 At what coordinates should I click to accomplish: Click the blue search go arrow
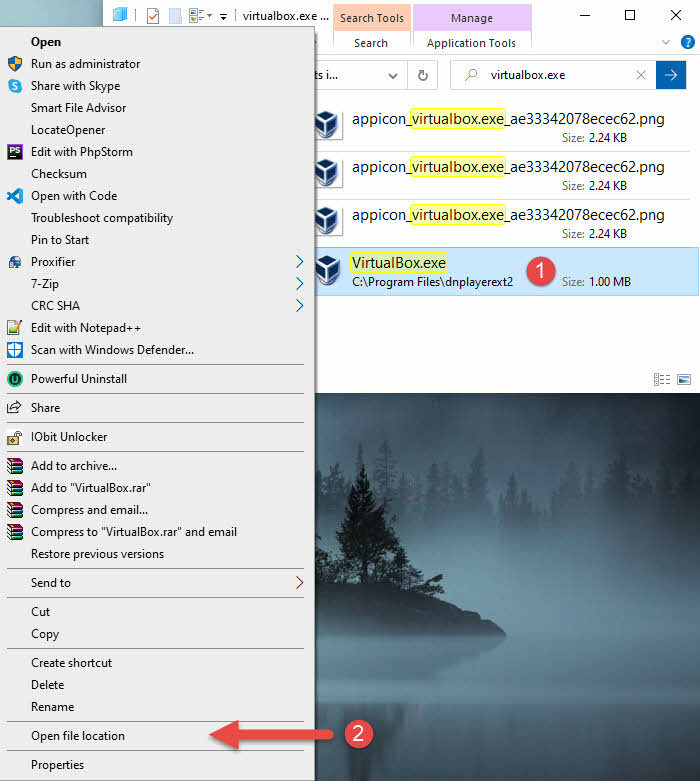click(671, 75)
